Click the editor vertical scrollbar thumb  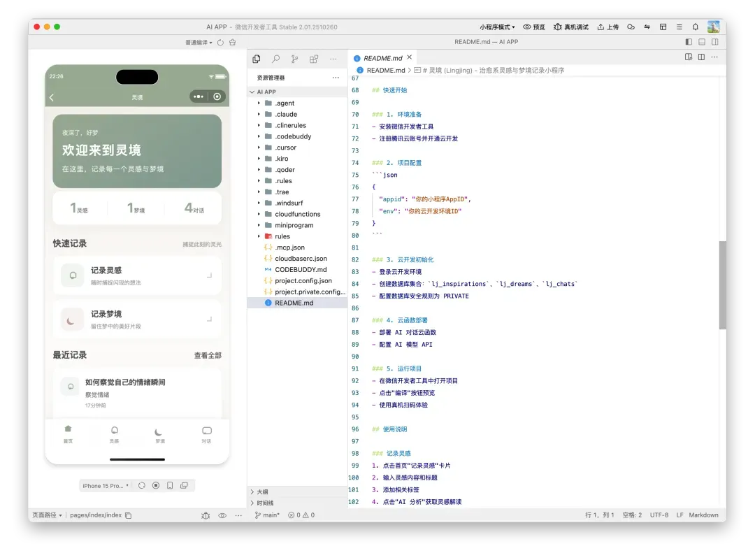click(x=722, y=285)
